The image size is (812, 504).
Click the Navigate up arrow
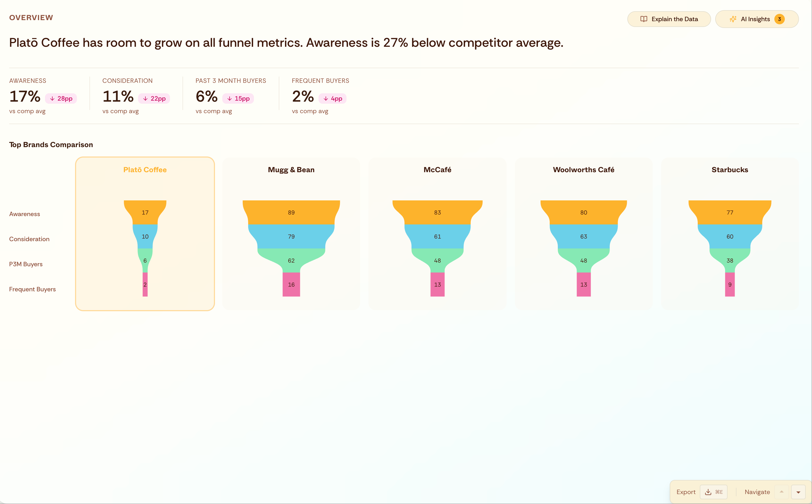pos(782,492)
